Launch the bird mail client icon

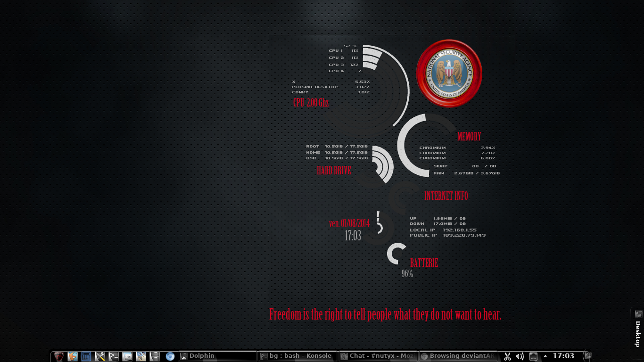[141, 356]
